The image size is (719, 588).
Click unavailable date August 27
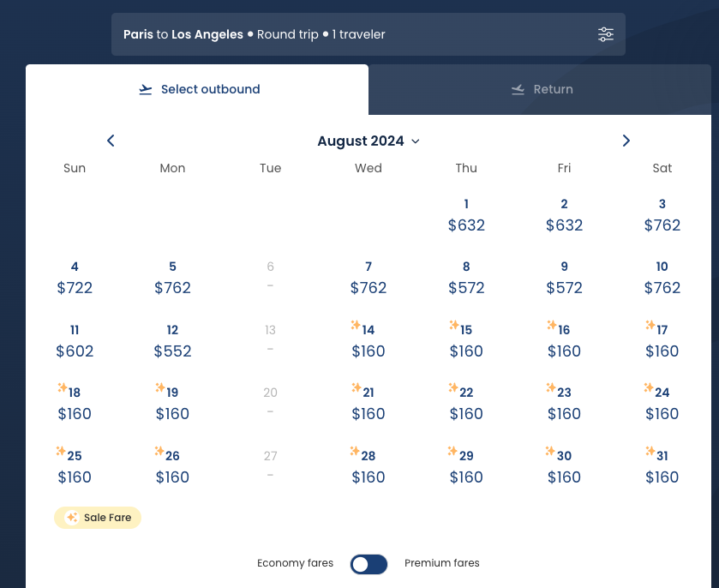click(270, 465)
